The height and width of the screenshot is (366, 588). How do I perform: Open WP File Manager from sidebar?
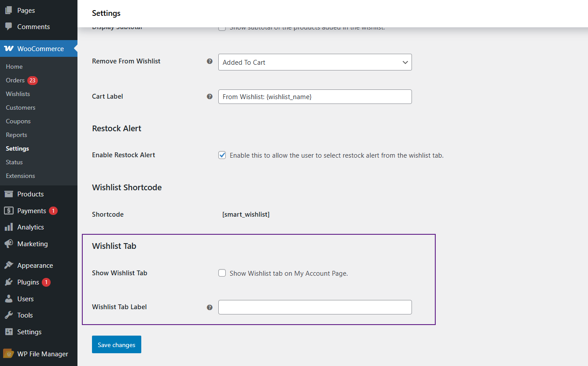pos(42,354)
